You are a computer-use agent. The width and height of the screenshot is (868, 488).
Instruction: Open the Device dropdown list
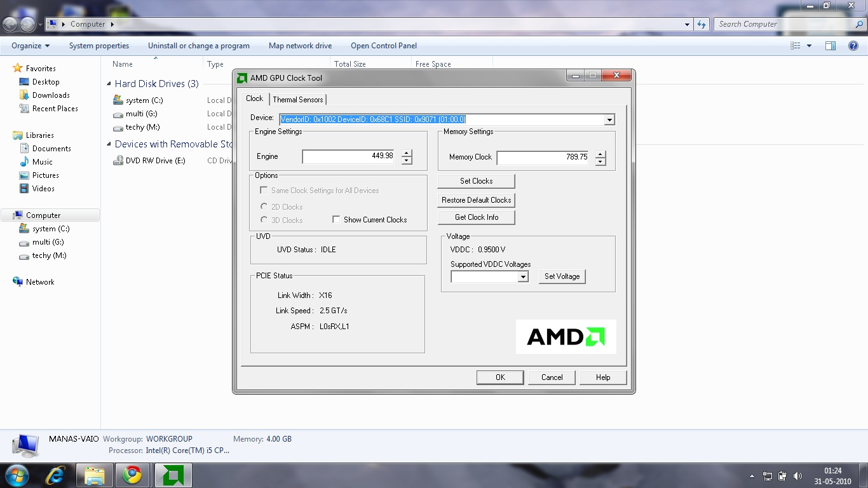pos(609,119)
